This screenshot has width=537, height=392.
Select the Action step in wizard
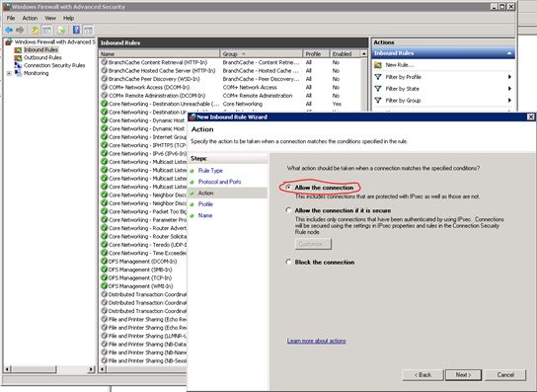205,193
